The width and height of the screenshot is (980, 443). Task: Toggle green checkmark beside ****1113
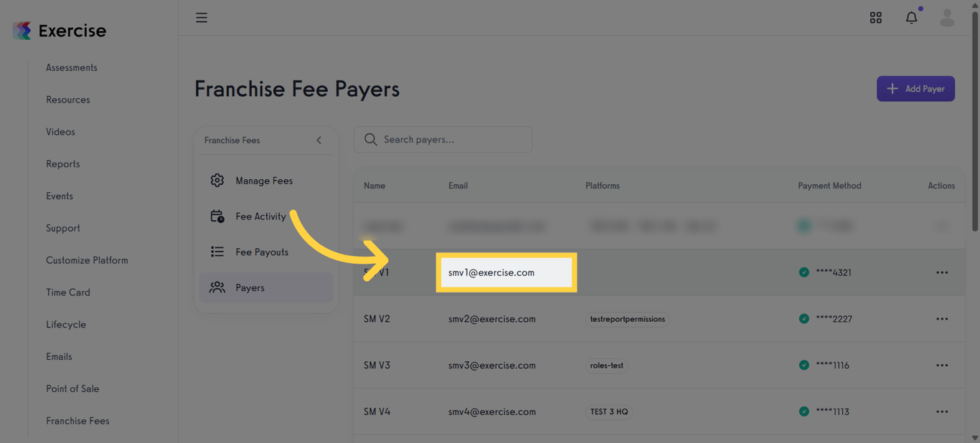pyautogui.click(x=804, y=411)
